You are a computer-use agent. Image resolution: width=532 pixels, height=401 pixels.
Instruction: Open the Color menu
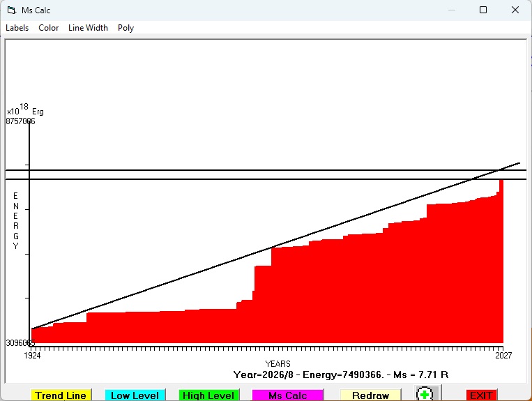(x=49, y=28)
